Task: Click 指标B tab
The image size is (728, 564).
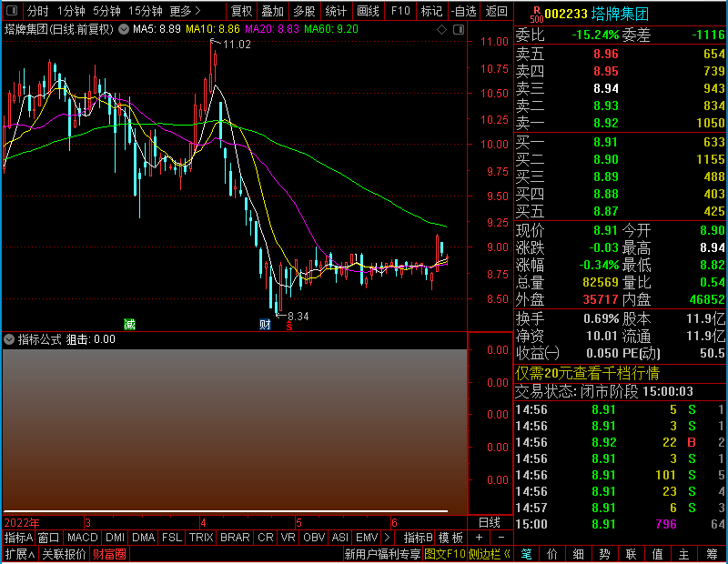Action: coord(419,538)
